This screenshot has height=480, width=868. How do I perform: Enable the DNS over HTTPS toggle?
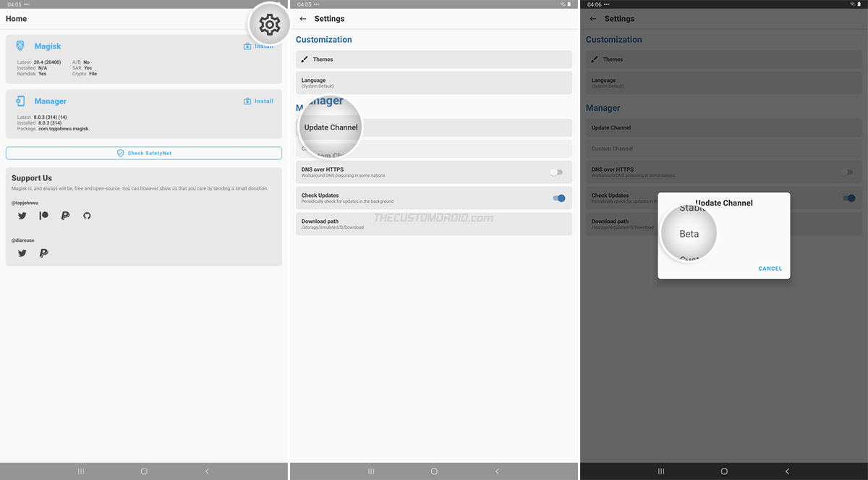click(x=556, y=172)
